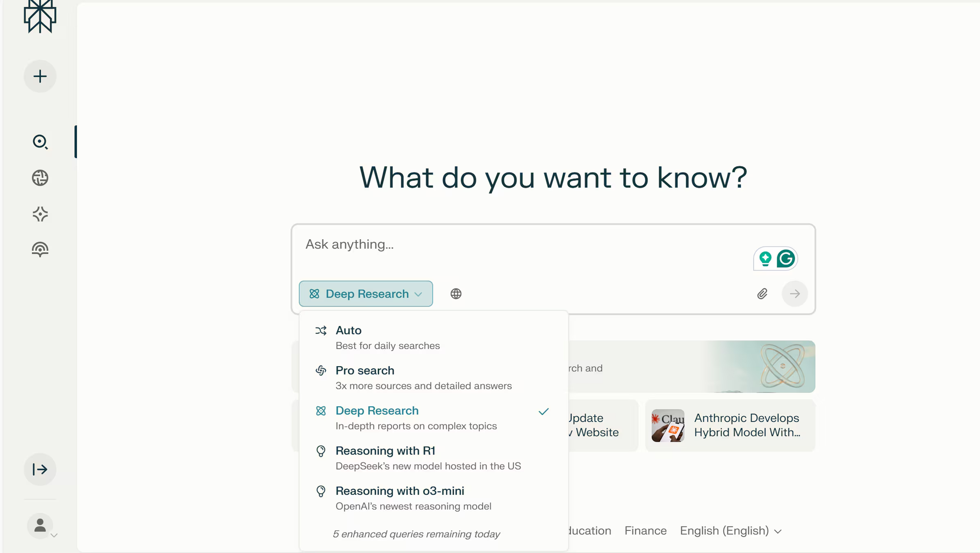Click the Claude article thumbnail
This screenshot has height=553, width=980.
(668, 426)
